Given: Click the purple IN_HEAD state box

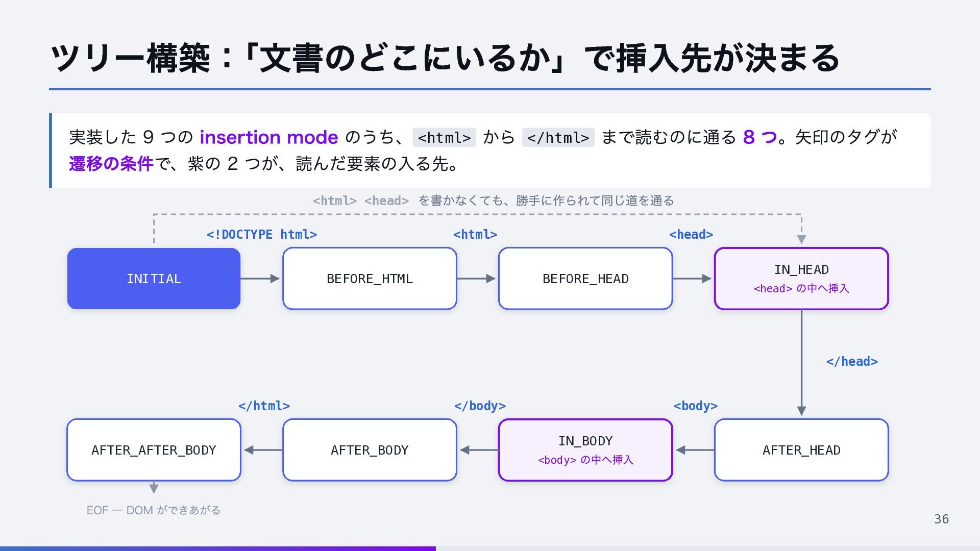Looking at the screenshot, I should pos(801,279).
